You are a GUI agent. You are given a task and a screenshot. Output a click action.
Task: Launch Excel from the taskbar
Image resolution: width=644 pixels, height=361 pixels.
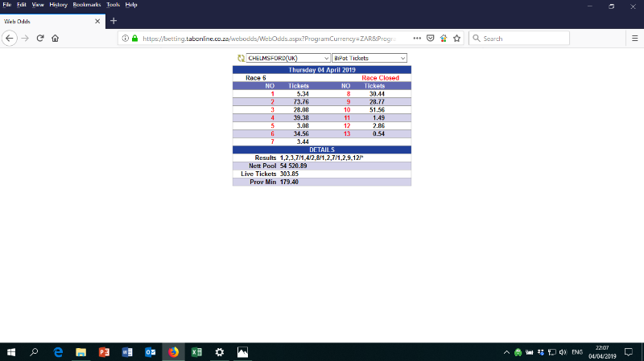[196, 352]
